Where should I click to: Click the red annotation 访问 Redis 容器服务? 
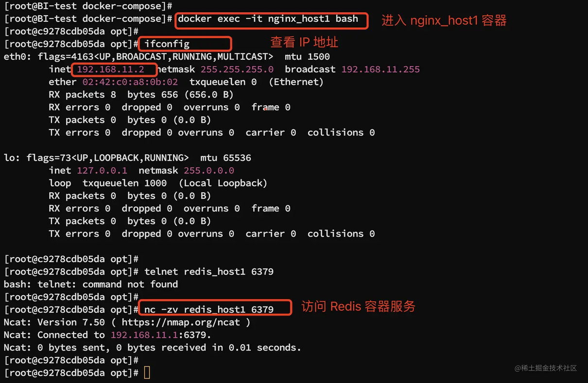tap(359, 306)
